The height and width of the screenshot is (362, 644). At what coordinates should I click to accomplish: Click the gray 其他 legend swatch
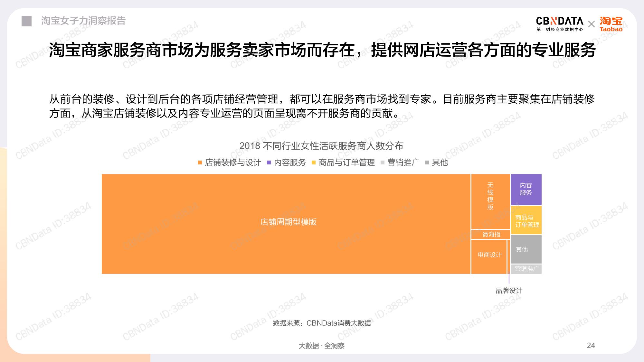click(427, 163)
